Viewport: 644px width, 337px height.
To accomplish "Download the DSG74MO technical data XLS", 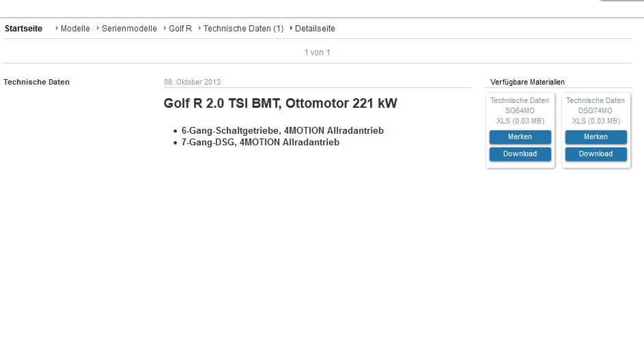I will [596, 154].
